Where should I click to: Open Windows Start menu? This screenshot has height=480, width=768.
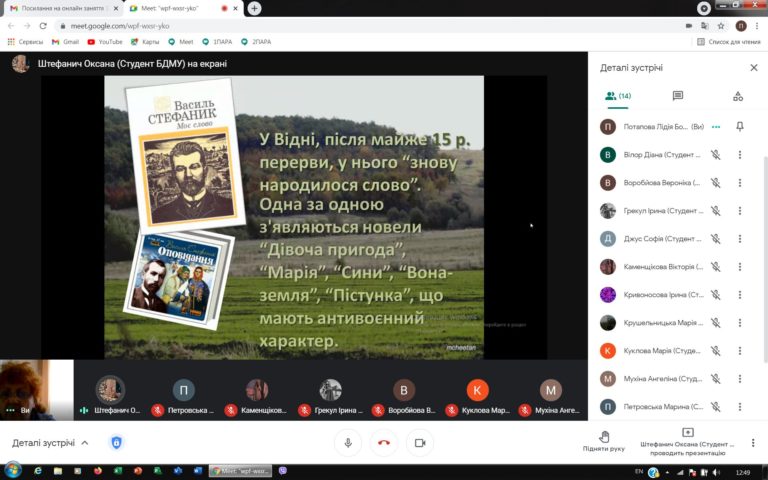pyautogui.click(x=13, y=471)
